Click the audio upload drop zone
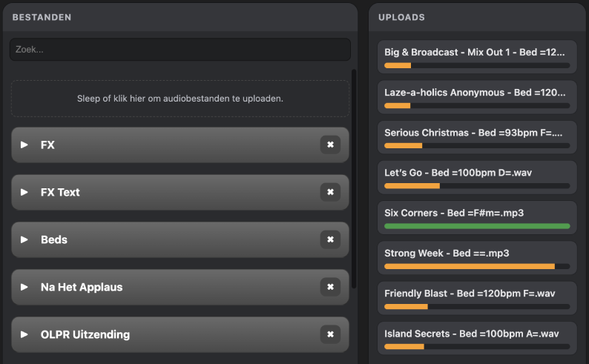The width and height of the screenshot is (589, 364). pos(180,98)
